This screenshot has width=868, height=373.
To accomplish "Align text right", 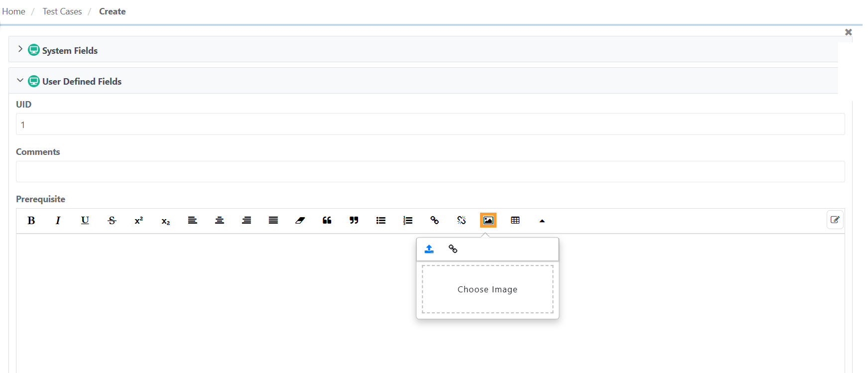I will coord(246,220).
